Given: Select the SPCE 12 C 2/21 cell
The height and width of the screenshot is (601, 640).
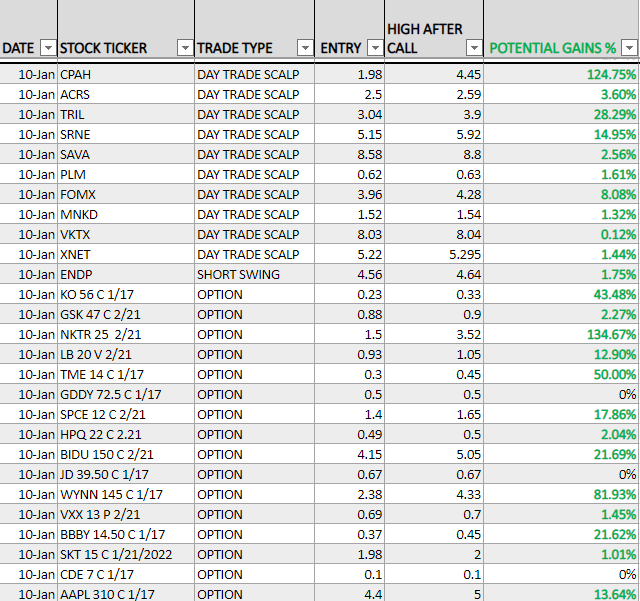Looking at the screenshot, I should click(126, 414).
